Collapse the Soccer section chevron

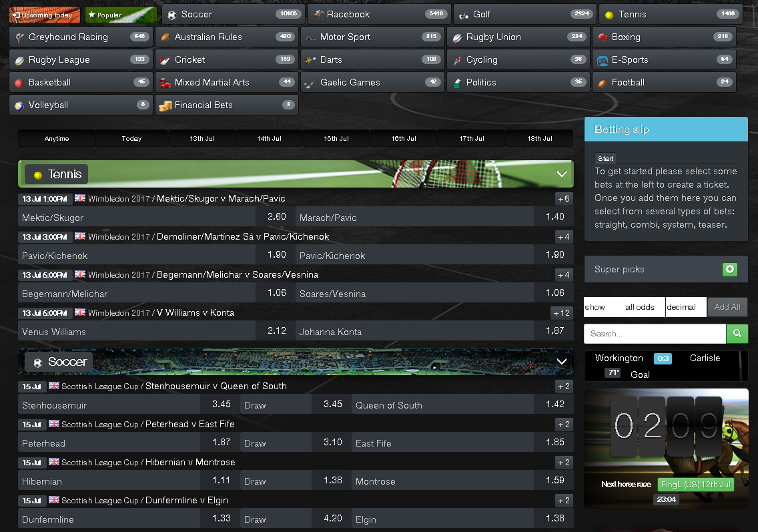click(562, 361)
